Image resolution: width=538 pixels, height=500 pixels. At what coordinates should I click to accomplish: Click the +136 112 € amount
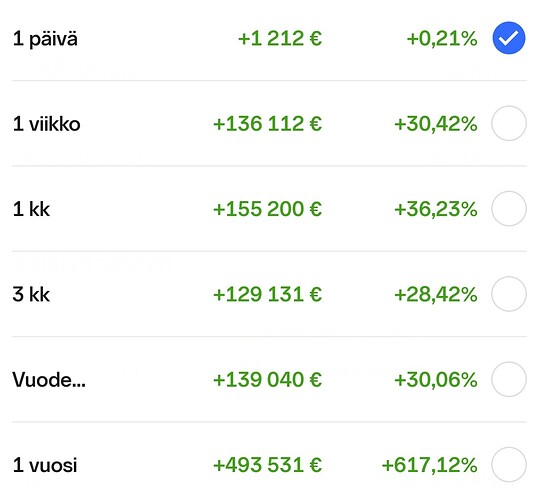(x=268, y=124)
